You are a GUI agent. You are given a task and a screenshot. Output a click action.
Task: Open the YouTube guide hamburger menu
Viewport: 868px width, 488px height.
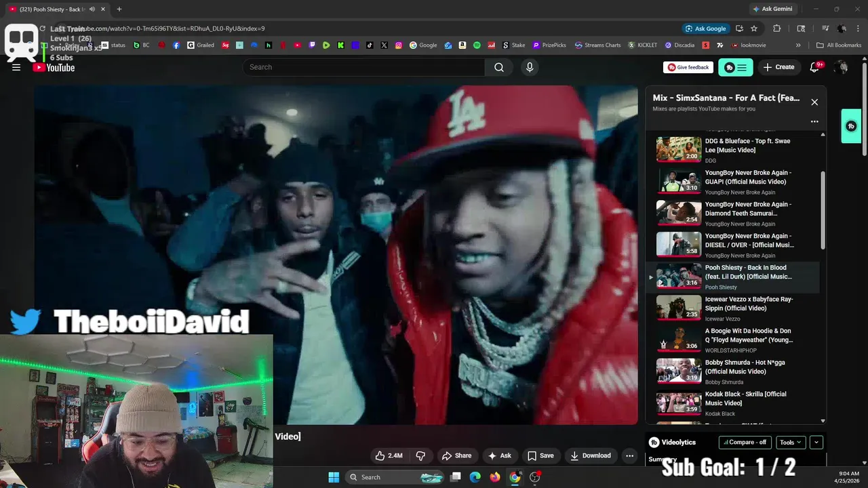pyautogui.click(x=16, y=67)
